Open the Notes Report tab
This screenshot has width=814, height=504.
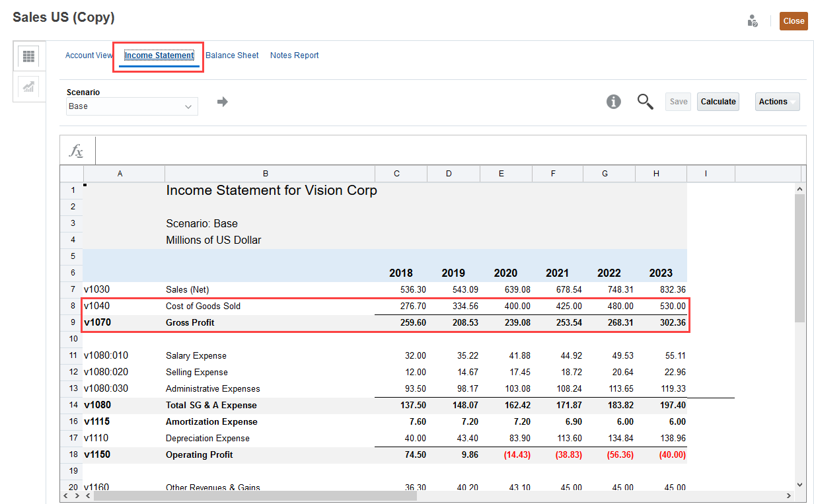[294, 55]
